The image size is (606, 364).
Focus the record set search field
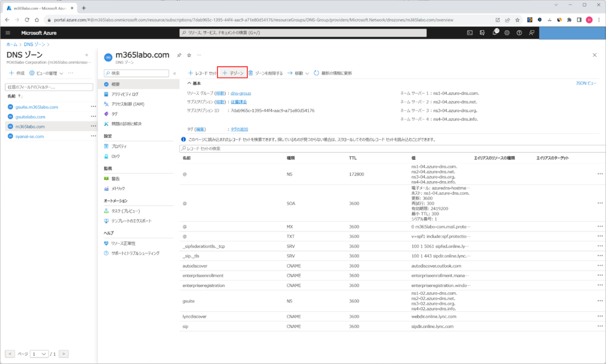(393, 149)
